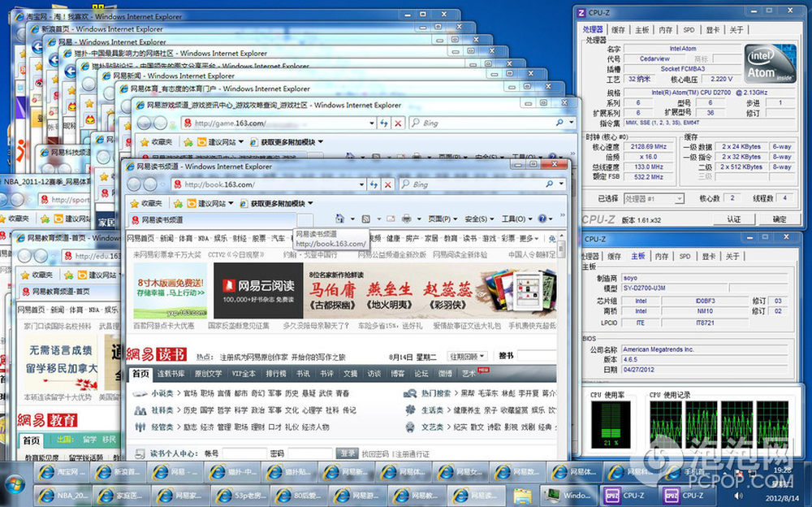This screenshot has height=507, width=812.
Task: Refresh the game.163.com page
Action: click(x=384, y=123)
